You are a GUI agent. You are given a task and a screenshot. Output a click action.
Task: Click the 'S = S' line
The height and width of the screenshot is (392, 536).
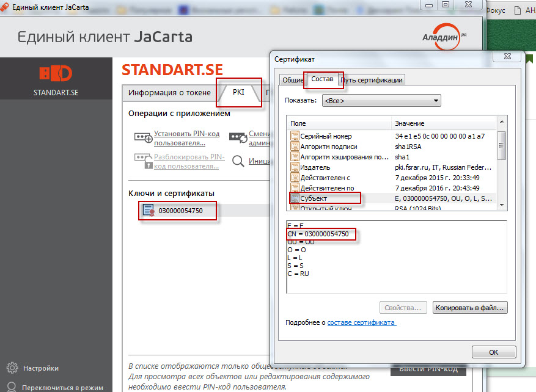[295, 266]
